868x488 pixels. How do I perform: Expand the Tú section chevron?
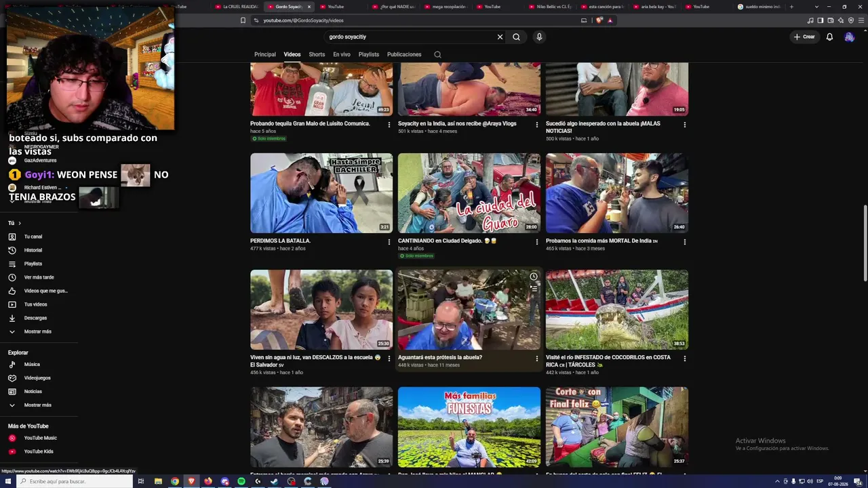(20, 223)
